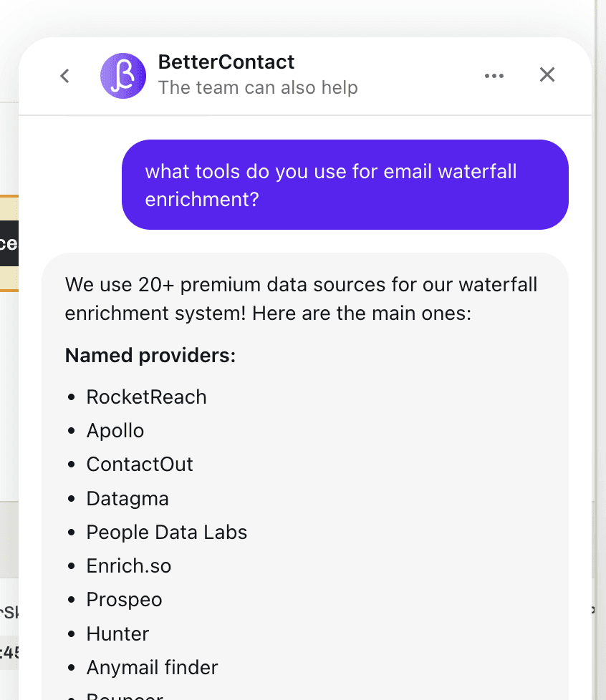This screenshot has height=700, width=606.
Task: Click the subtitle 'The team can also help'
Action: pyautogui.click(x=259, y=87)
